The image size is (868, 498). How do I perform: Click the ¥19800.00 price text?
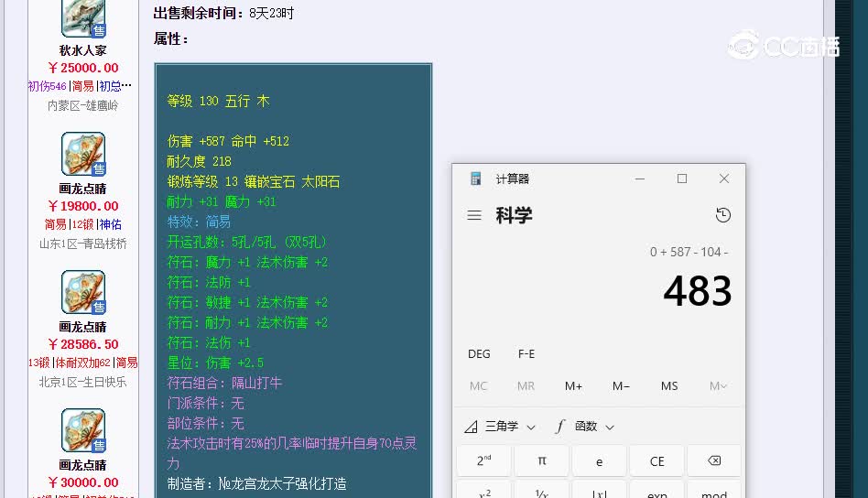tap(83, 206)
